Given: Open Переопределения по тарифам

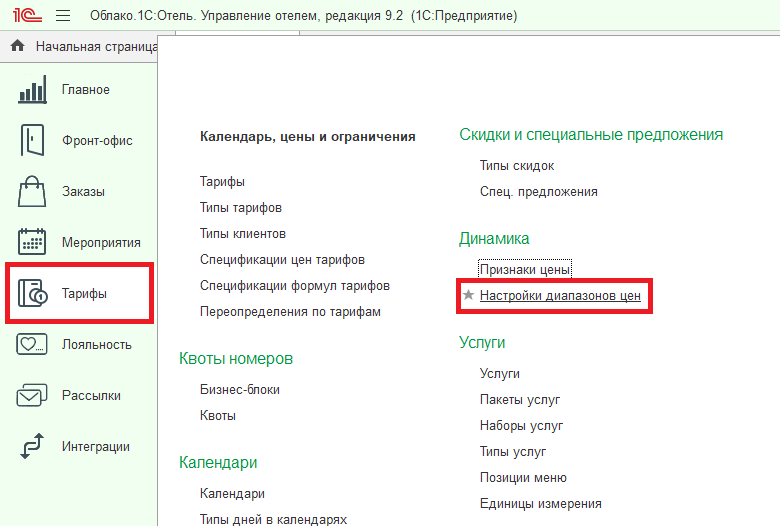Looking at the screenshot, I should (x=290, y=312).
